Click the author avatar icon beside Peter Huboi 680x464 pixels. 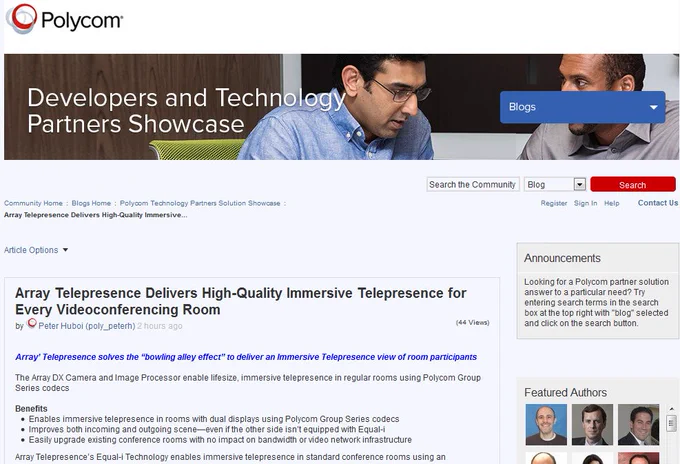31,323
